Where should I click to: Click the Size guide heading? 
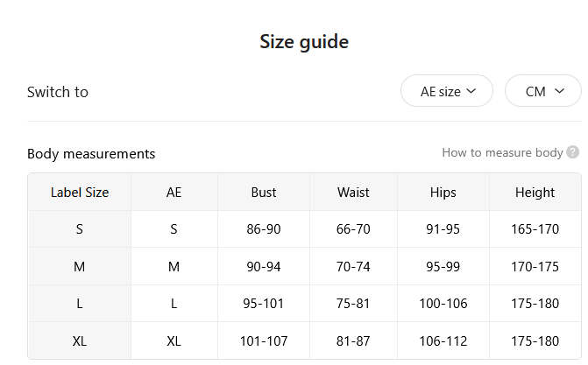pyautogui.click(x=304, y=42)
